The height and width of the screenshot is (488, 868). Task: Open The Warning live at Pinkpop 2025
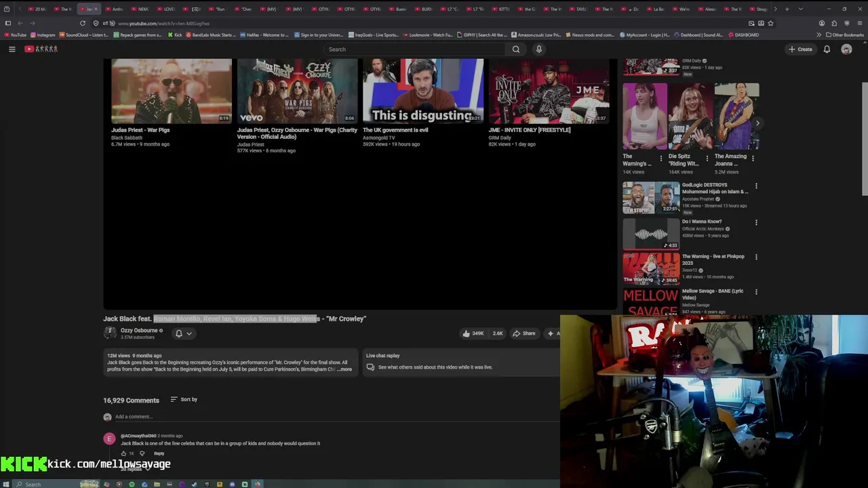651,268
